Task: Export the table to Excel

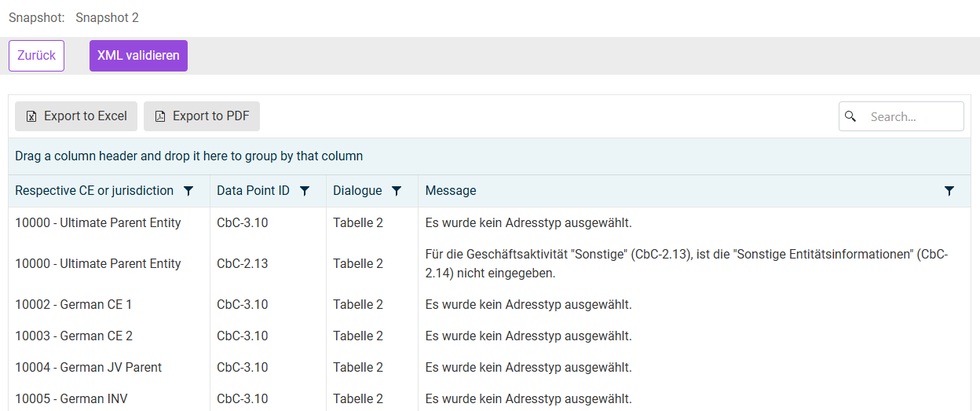Action: click(x=76, y=116)
